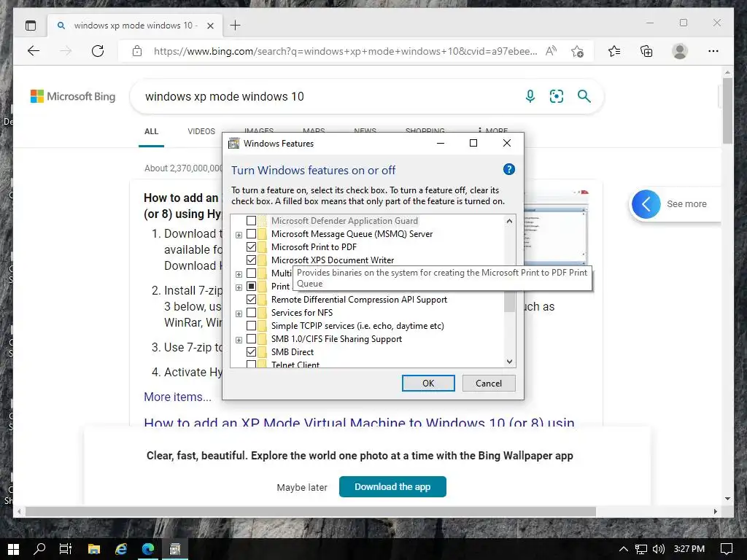The height and width of the screenshot is (560, 747).
Task: Select the ALL search results tab
Action: coord(151,131)
